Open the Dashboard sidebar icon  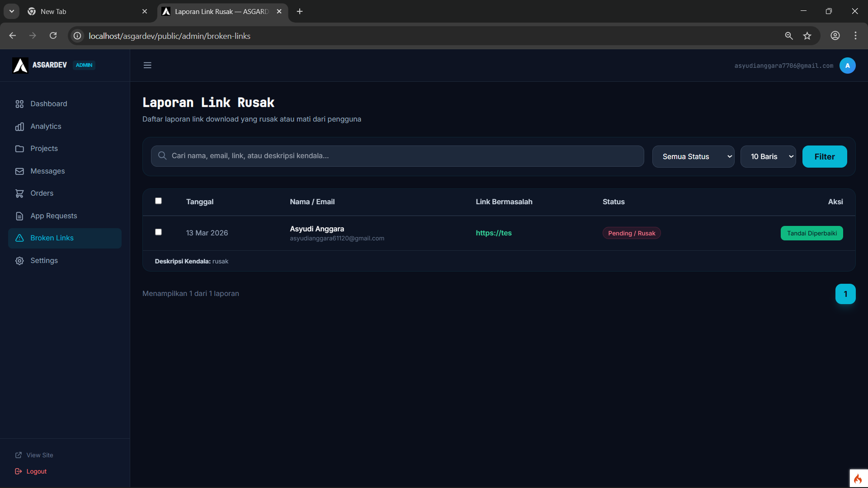(x=19, y=103)
